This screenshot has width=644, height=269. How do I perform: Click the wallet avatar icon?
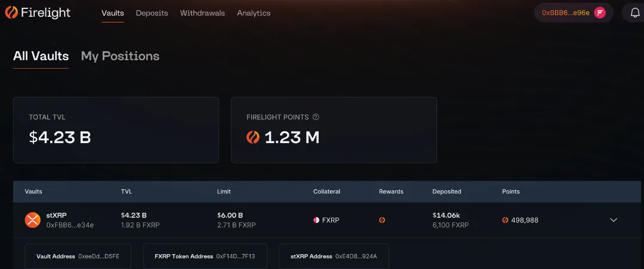[x=599, y=13]
